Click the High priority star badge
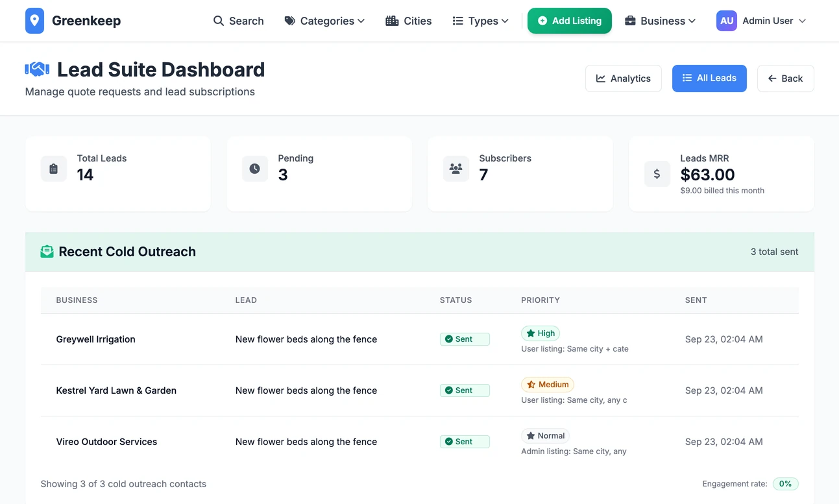This screenshot has width=839, height=504. tap(541, 333)
